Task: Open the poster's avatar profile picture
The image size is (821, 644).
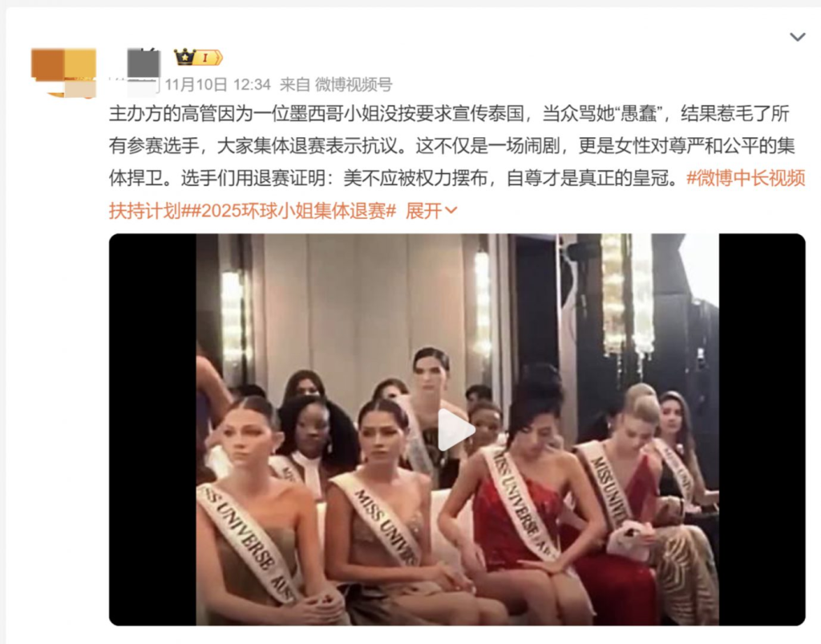Action: [x=64, y=73]
